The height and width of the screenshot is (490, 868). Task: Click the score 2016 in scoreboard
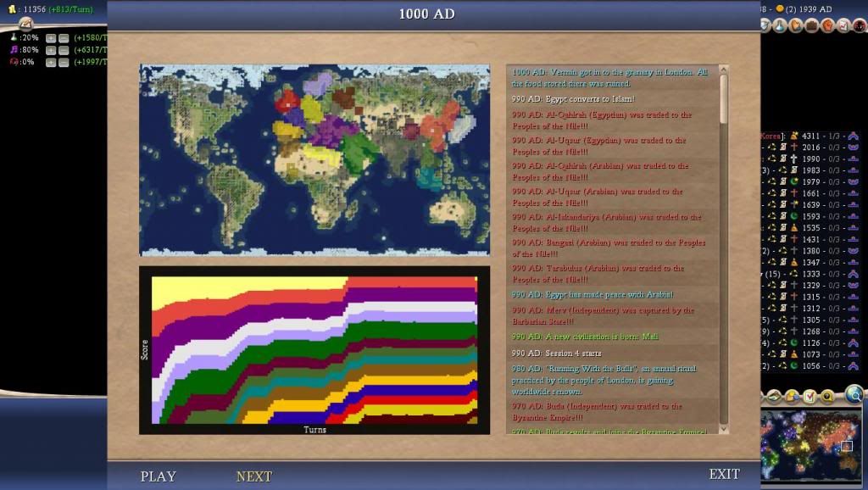click(x=810, y=148)
